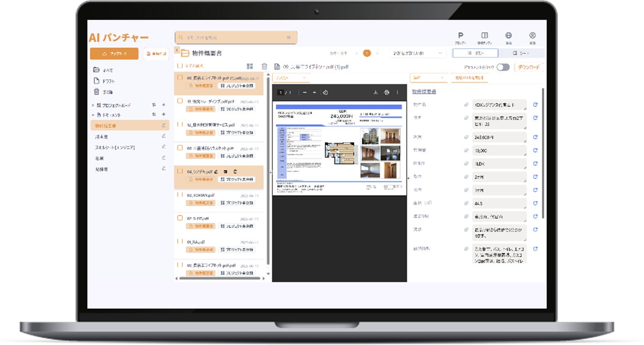This screenshot has width=644, height=345.
Task: Click the page 1 pagination button
Action: coord(367,53)
